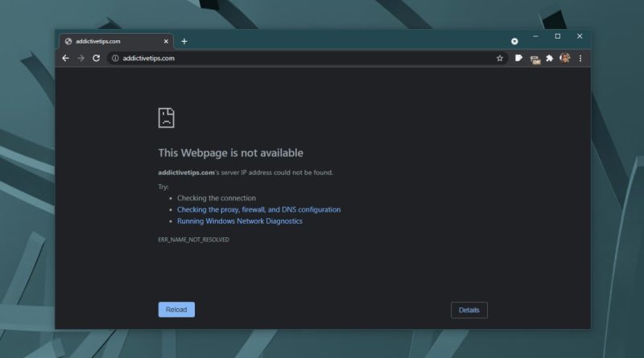Click the Checking the connection bullet text
This screenshot has height=358, width=644.
pyautogui.click(x=217, y=198)
